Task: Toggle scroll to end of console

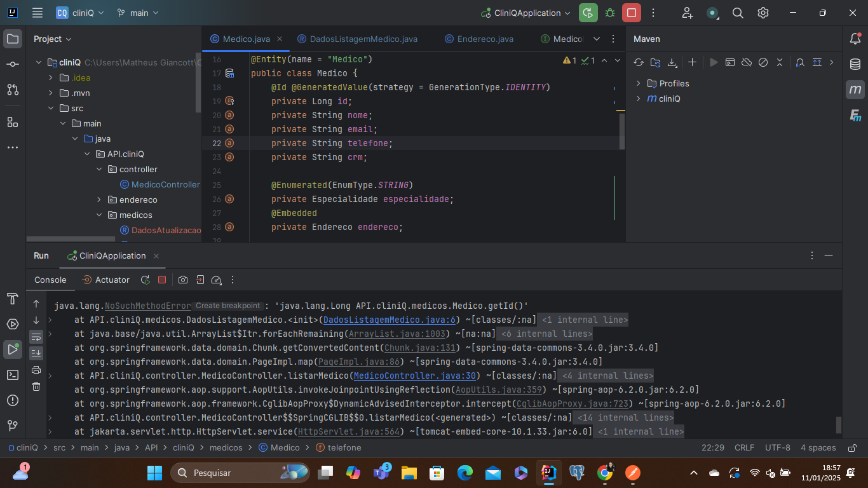Action: coord(36,353)
